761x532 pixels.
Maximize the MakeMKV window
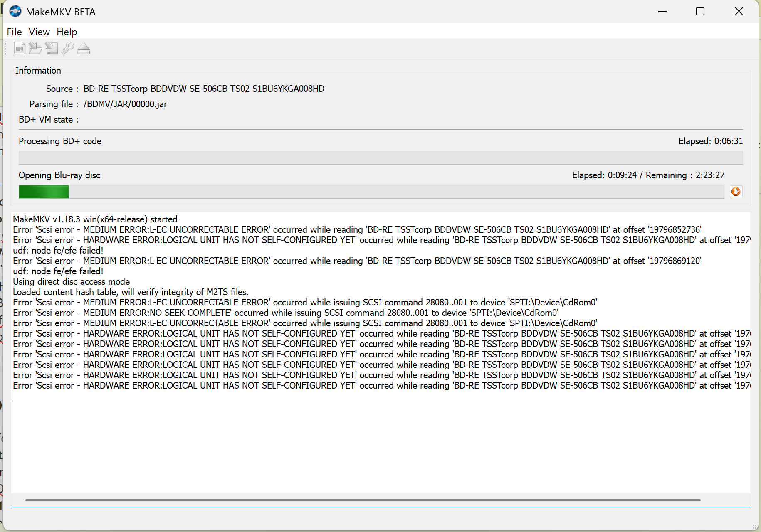(700, 11)
